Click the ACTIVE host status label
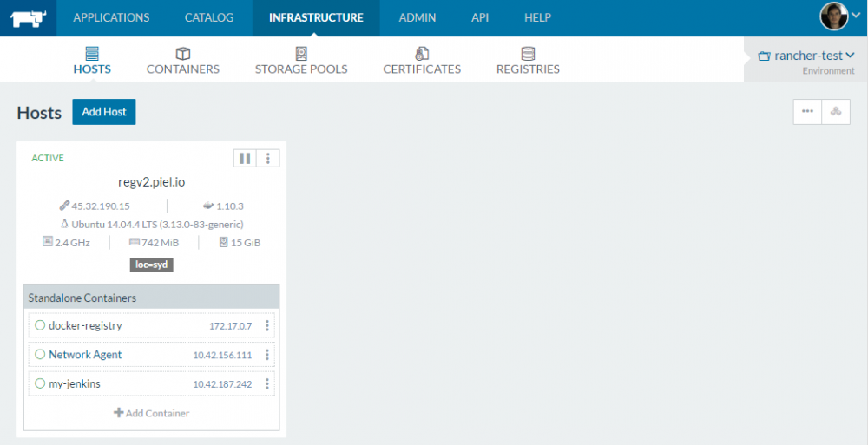Screen dimensions: 868x445 coord(48,158)
